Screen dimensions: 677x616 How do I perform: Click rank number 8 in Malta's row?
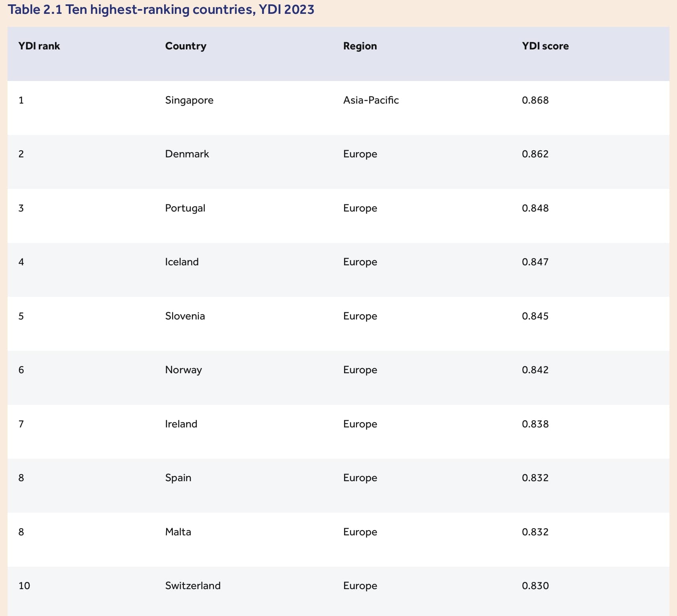21,532
